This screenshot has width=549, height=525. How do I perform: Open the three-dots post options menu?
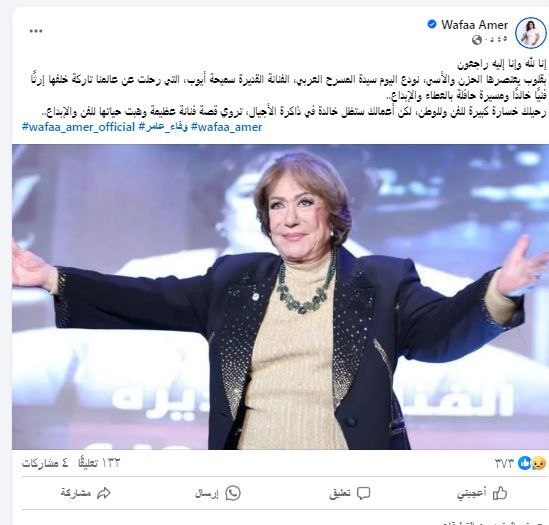point(36,31)
